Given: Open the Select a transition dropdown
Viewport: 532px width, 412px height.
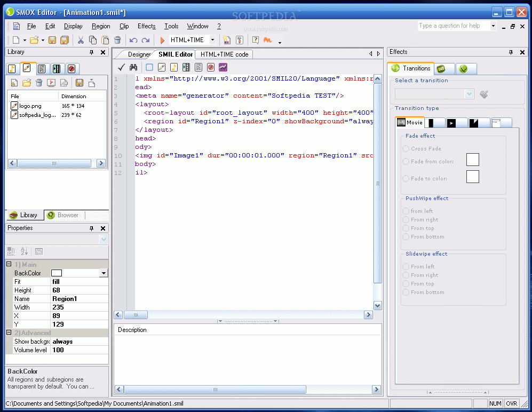Looking at the screenshot, I should 469,94.
